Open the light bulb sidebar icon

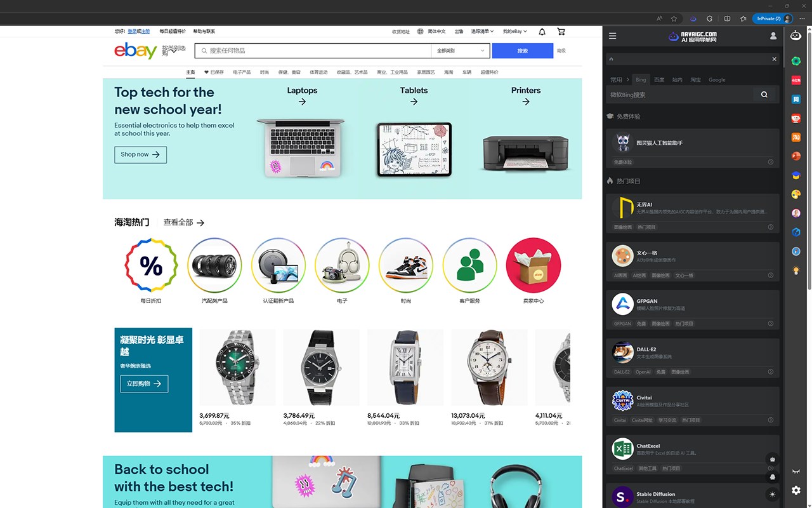[x=796, y=271]
